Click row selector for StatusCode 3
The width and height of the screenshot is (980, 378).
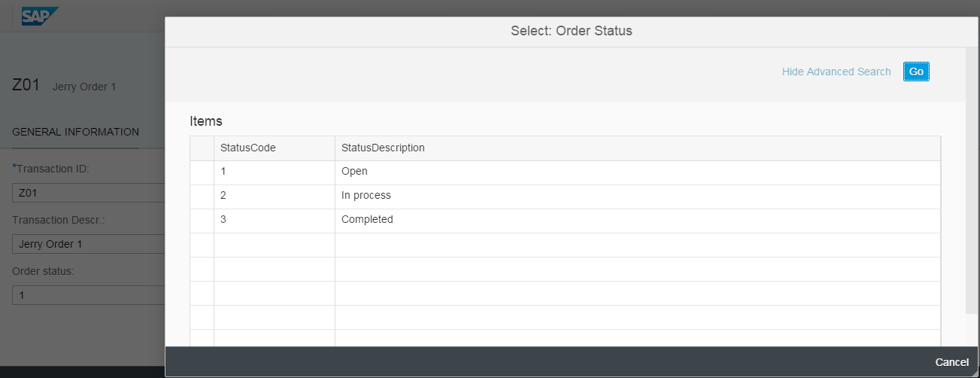click(x=202, y=220)
